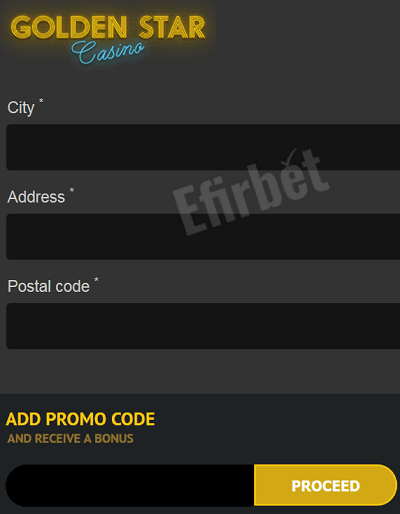400x514 pixels.
Task: Click into the promo code text box
Action: [130, 486]
